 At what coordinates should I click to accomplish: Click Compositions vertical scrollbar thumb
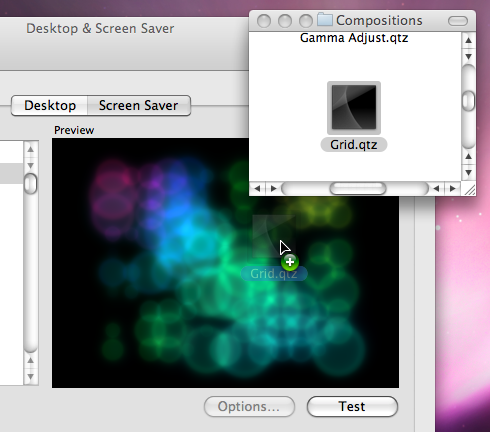pos(469,100)
